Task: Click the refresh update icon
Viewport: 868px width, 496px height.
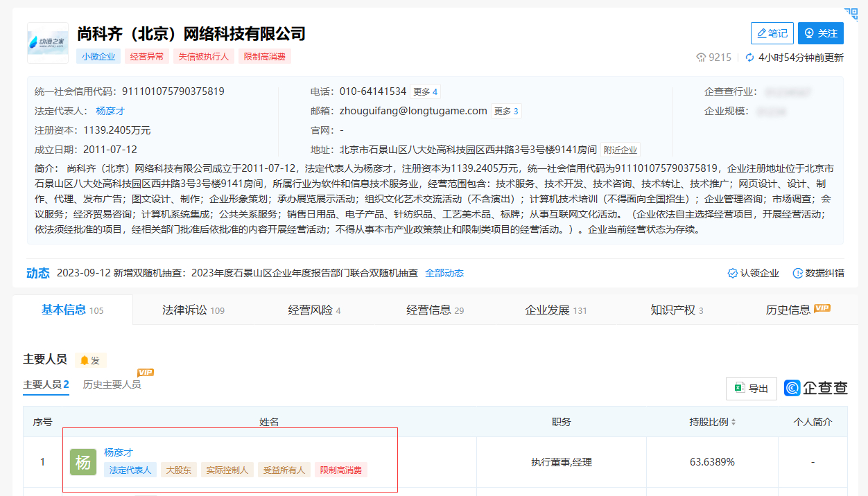Action: (x=749, y=57)
